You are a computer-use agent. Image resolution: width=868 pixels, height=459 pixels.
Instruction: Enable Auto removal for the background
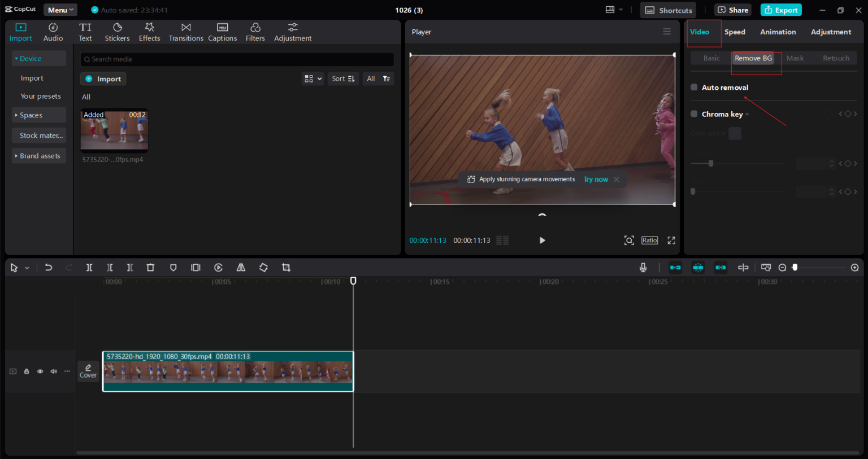click(x=694, y=87)
